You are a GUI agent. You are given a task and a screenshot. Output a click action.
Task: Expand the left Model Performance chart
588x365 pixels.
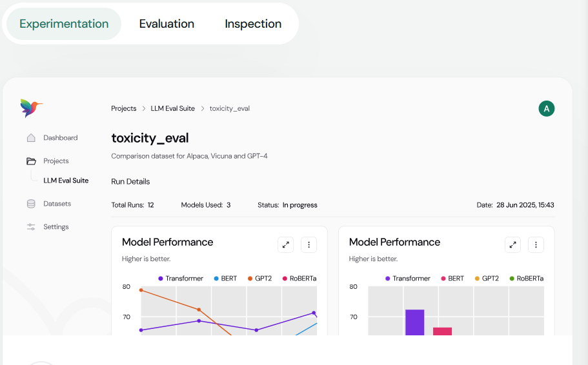pyautogui.click(x=285, y=245)
